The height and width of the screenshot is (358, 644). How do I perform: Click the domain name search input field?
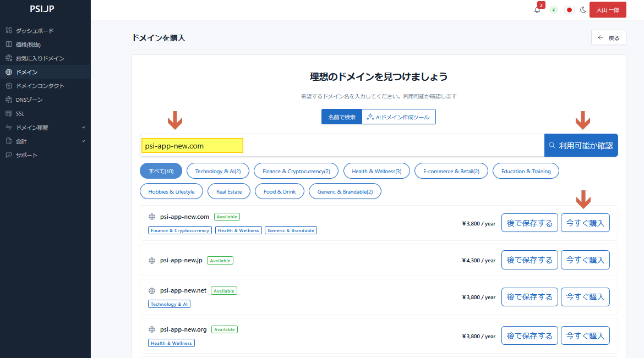(341, 146)
